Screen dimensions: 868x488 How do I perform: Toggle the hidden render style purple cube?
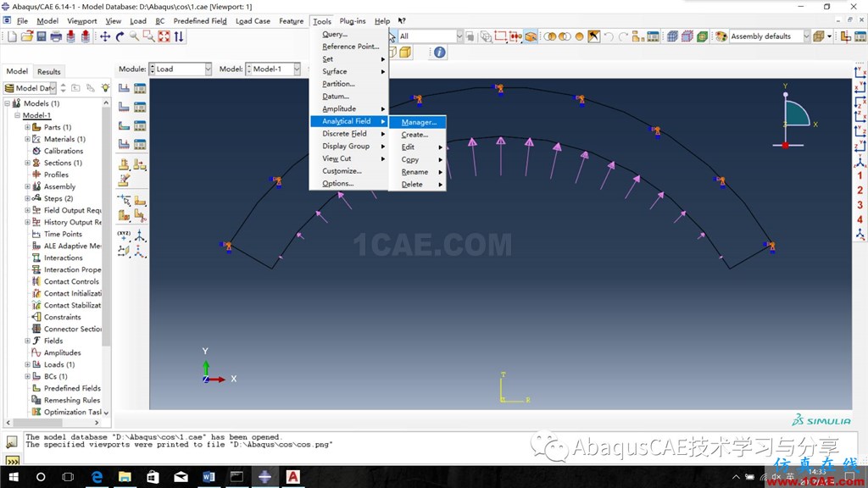click(687, 36)
